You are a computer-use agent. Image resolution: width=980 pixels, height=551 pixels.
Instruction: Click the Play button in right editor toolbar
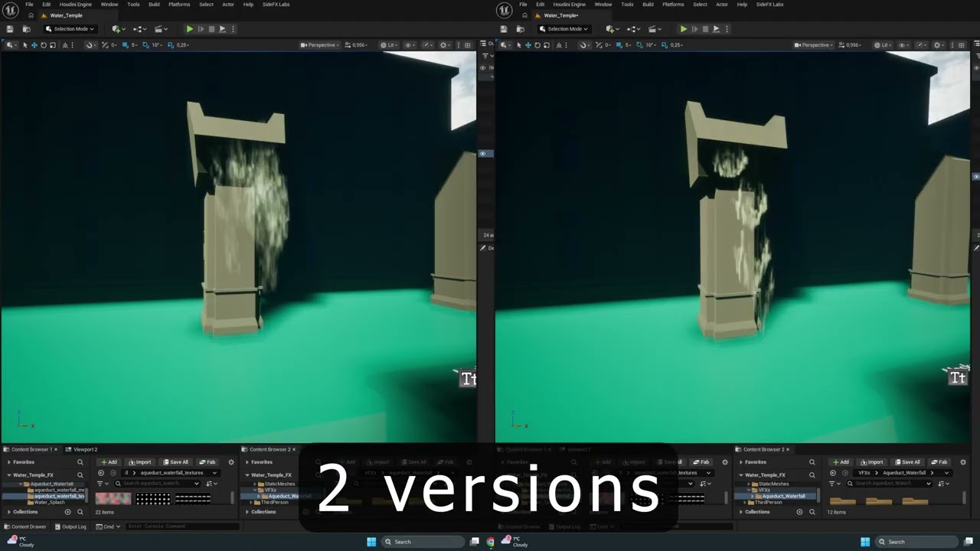tap(684, 29)
